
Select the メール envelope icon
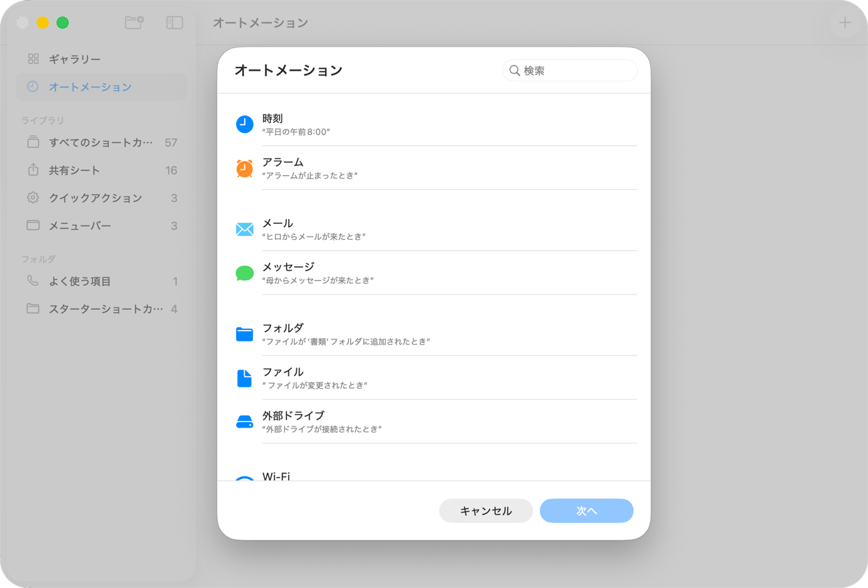(x=245, y=229)
